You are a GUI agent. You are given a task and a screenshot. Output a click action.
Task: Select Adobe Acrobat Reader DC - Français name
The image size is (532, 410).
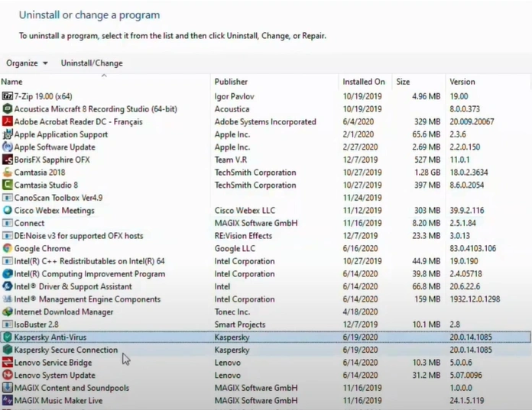(x=78, y=121)
